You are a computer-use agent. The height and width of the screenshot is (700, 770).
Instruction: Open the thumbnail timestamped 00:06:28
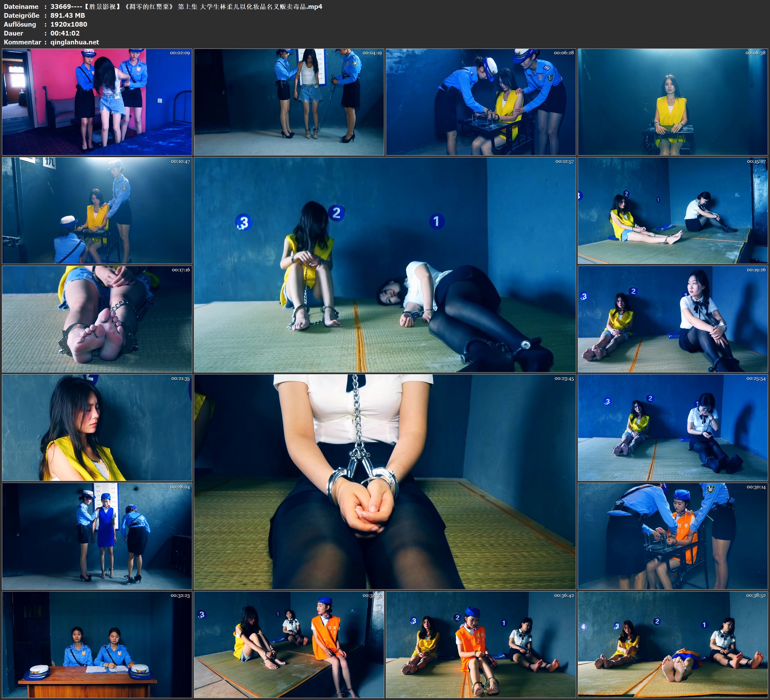tap(480, 102)
